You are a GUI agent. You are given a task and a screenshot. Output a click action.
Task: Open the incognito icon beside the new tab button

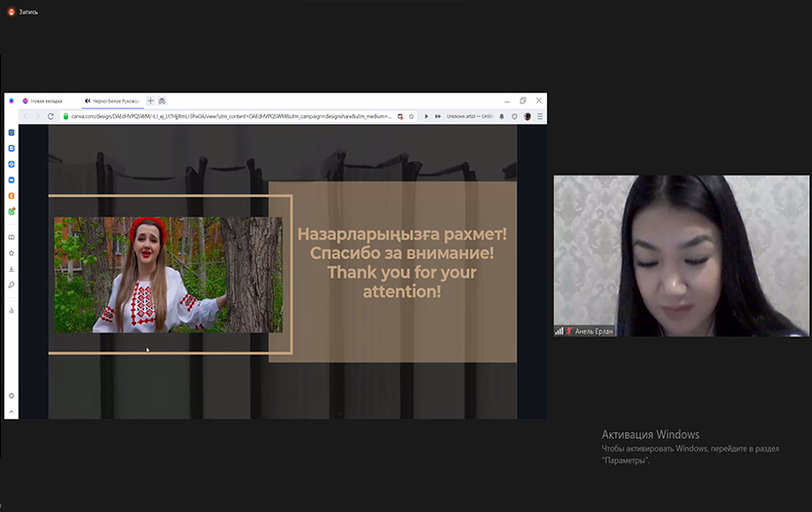[162, 101]
